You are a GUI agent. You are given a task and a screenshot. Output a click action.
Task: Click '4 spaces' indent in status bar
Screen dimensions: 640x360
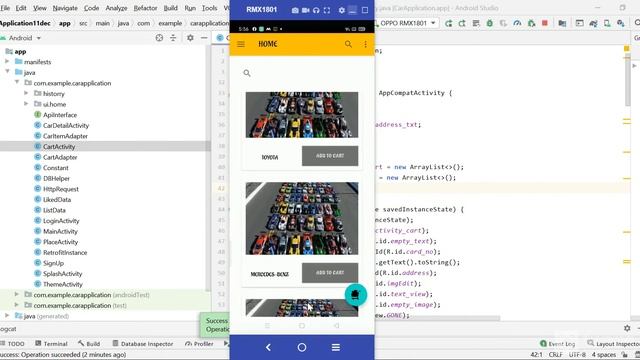coord(604,355)
